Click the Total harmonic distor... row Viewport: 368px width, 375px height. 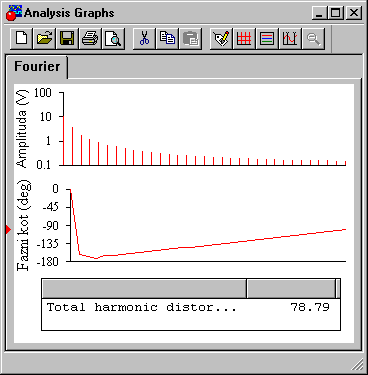coord(191,307)
